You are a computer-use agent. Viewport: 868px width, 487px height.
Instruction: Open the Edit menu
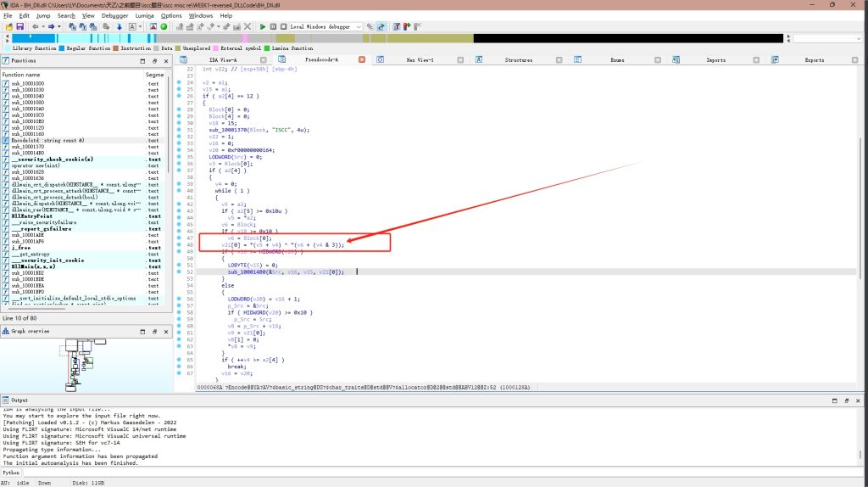25,15
